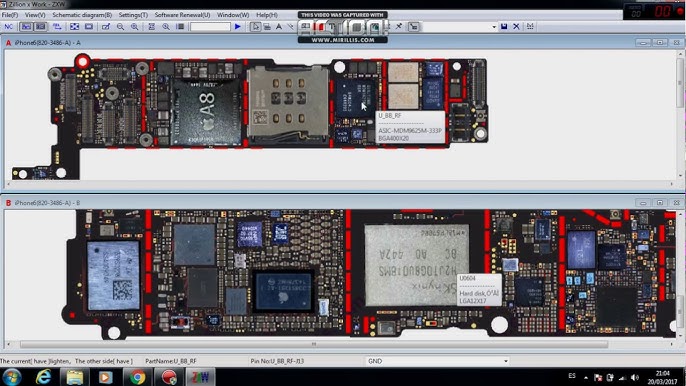This screenshot has width=686, height=386.
Task: Click the volume speaker tray icon
Action: [x=635, y=377]
